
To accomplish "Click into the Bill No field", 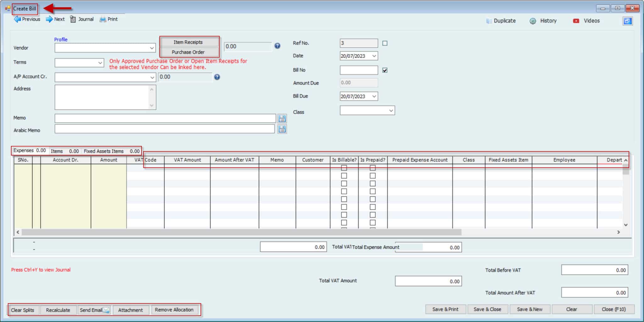I will pyautogui.click(x=359, y=70).
